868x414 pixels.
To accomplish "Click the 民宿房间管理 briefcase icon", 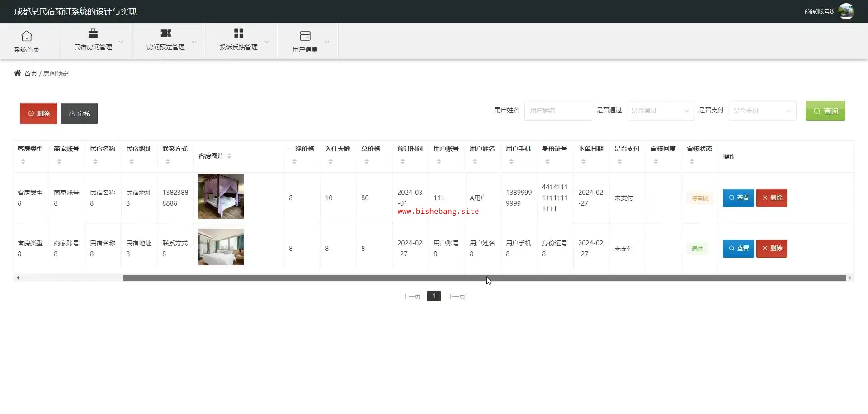I will pyautogui.click(x=93, y=33).
